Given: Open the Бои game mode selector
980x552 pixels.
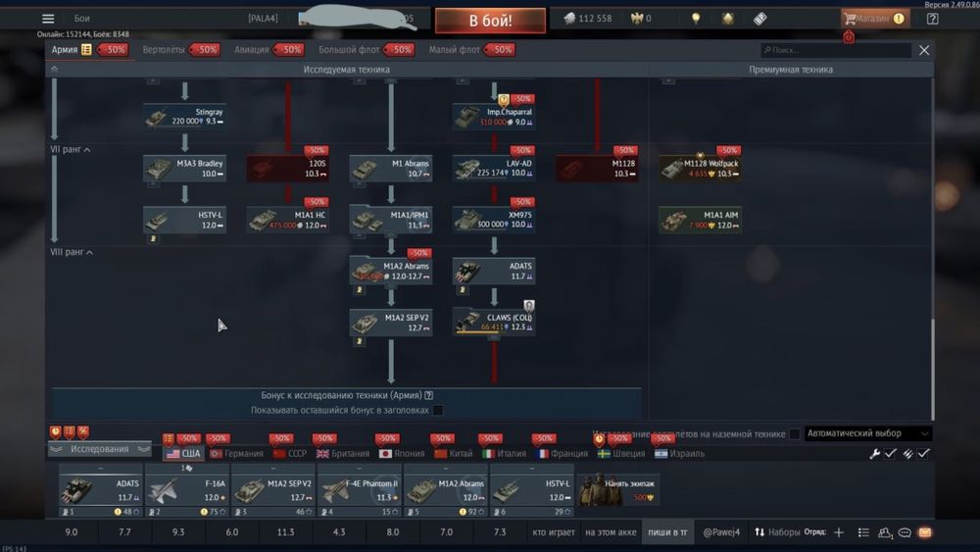Looking at the screenshot, I should tap(82, 19).
